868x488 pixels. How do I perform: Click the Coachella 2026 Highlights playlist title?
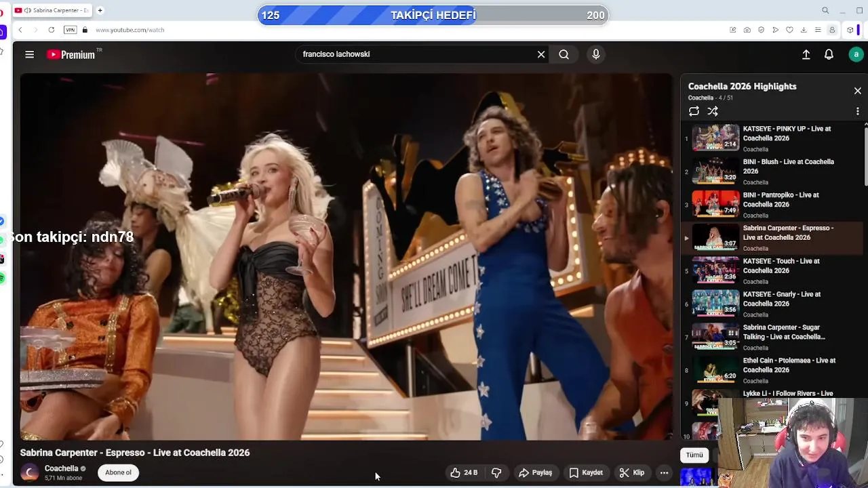[743, 86]
